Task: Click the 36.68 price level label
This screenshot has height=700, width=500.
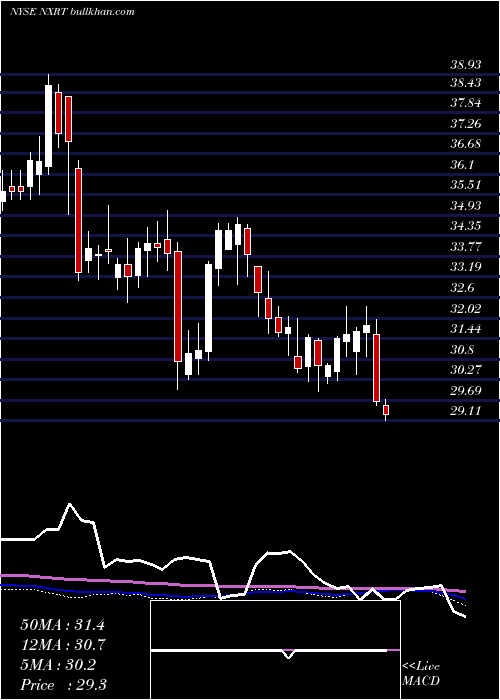Action: pyautogui.click(x=466, y=144)
